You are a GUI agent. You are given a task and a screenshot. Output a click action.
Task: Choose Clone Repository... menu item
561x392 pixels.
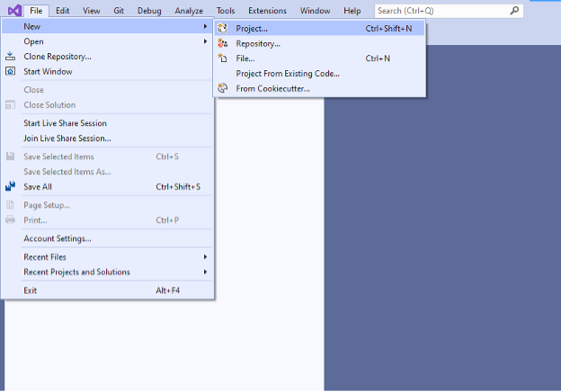coord(107,57)
